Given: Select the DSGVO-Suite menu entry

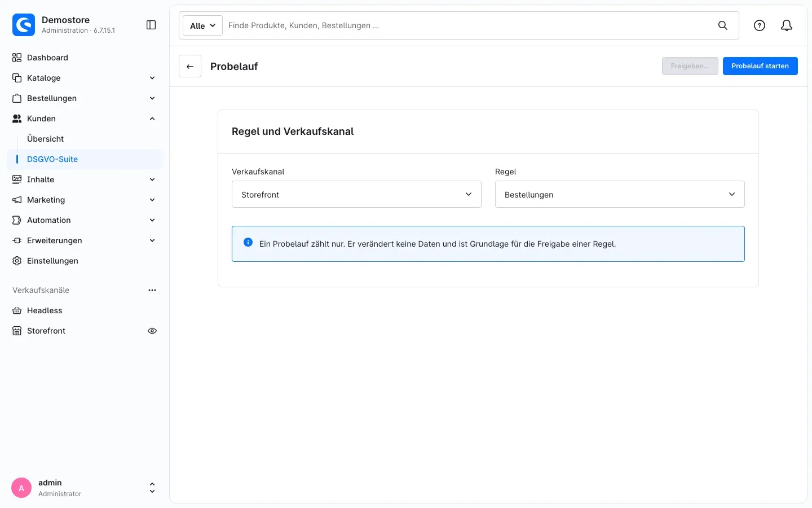Looking at the screenshot, I should coord(85,159).
